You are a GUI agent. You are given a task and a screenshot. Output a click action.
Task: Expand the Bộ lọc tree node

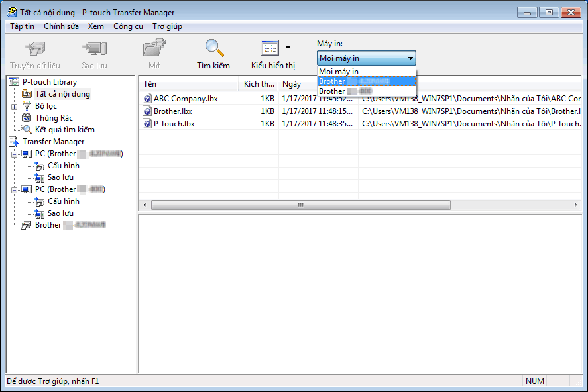pyautogui.click(x=15, y=106)
